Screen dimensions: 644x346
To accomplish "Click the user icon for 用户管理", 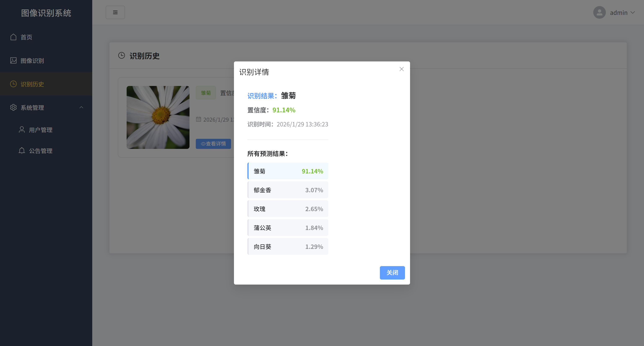I will (22, 130).
